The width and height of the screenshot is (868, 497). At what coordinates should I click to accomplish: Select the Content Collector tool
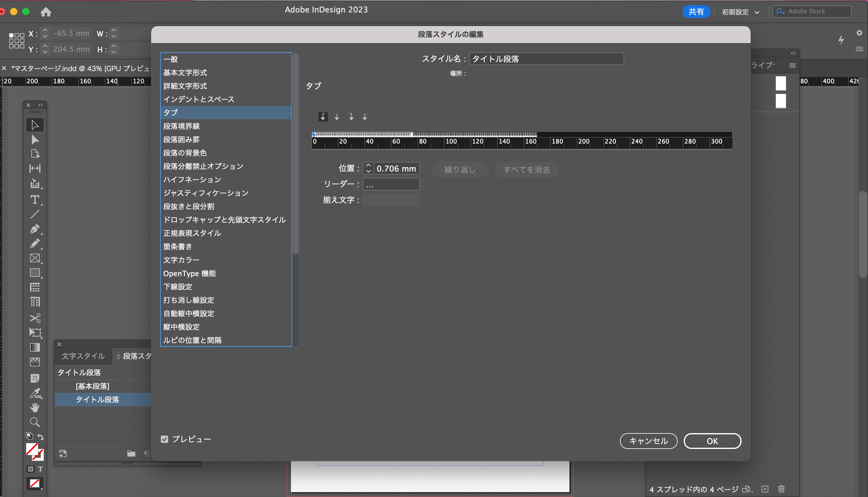tap(35, 183)
